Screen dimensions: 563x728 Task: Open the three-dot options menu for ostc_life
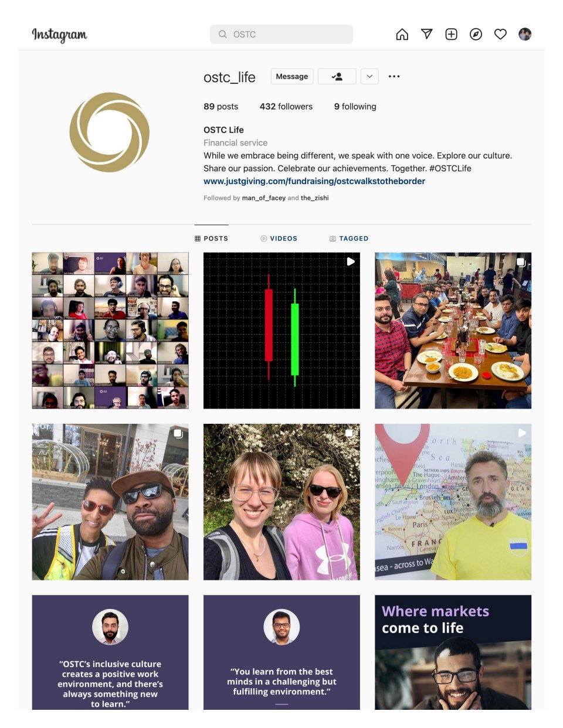(x=394, y=76)
